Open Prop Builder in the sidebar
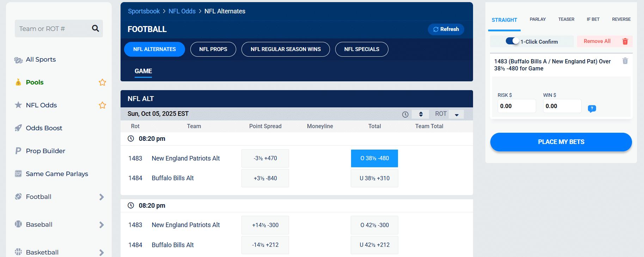 [x=45, y=151]
